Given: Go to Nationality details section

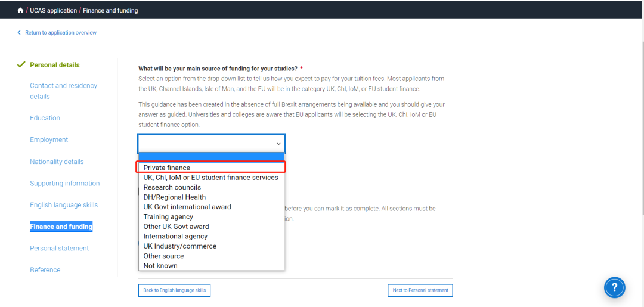Looking at the screenshot, I should 57,162.
